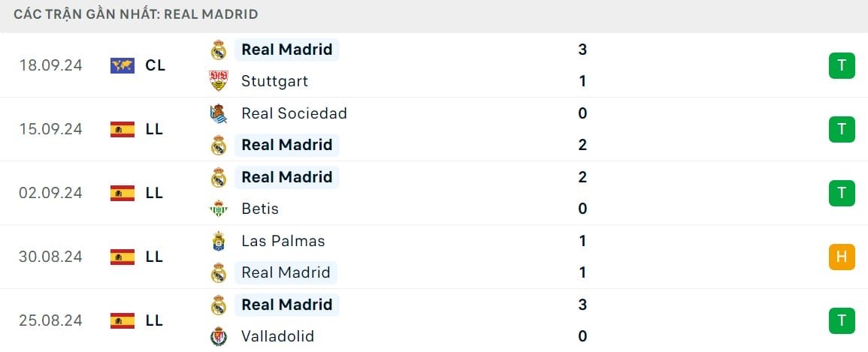The height and width of the screenshot is (352, 868).
Task: Open the Las Palmas team link
Action: [283, 241]
